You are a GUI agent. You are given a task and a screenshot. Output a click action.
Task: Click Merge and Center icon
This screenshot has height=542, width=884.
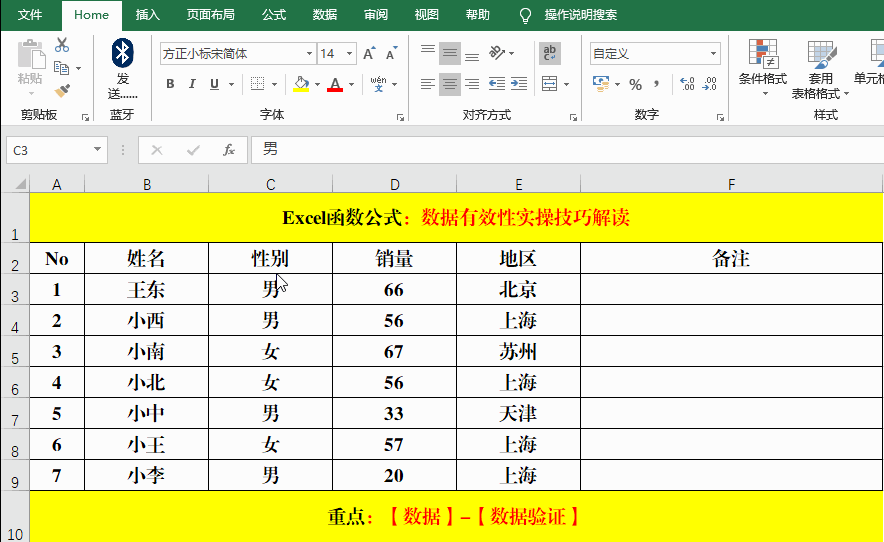(550, 84)
